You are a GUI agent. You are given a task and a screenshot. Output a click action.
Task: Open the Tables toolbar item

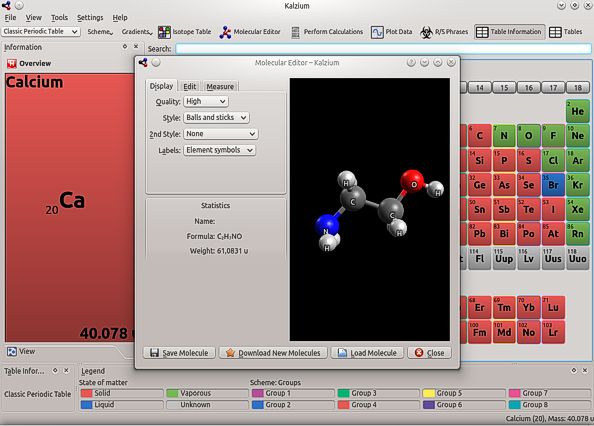[x=566, y=32]
